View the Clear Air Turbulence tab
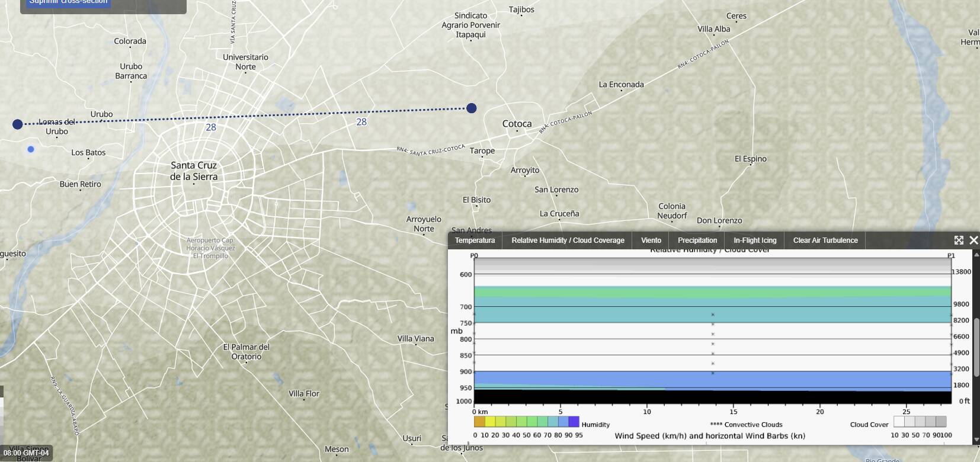The width and height of the screenshot is (980, 462). [x=825, y=240]
